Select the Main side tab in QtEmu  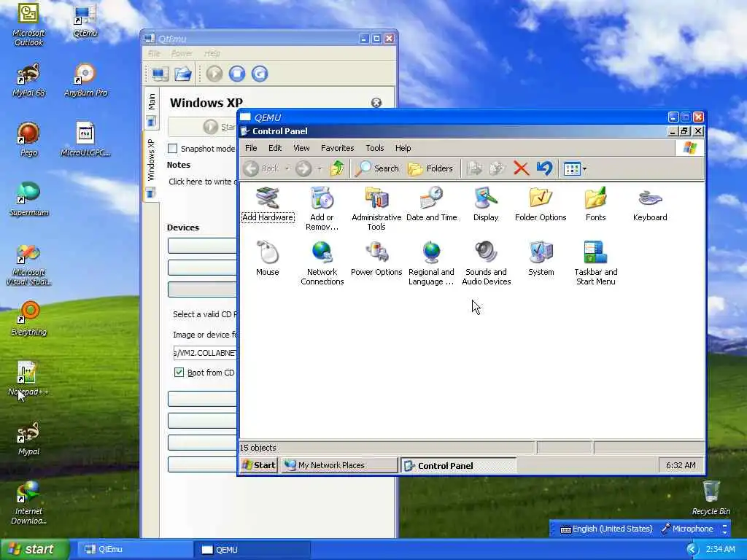(152, 109)
